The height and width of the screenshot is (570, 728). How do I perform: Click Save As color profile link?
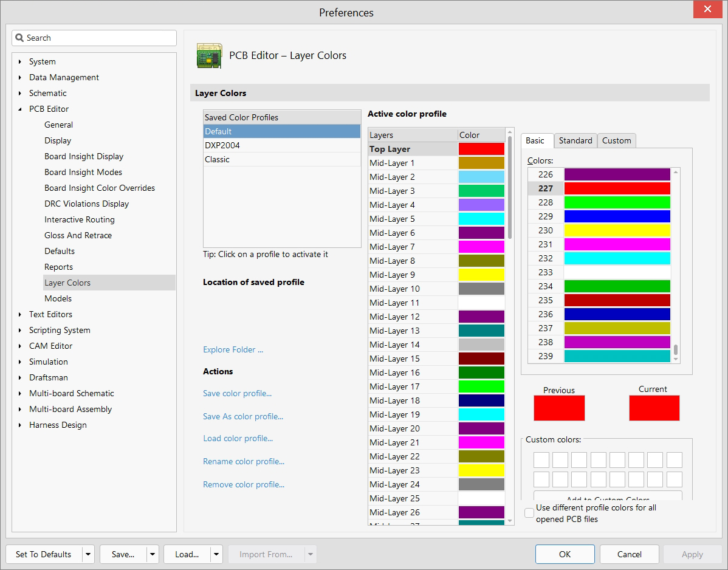243,416
